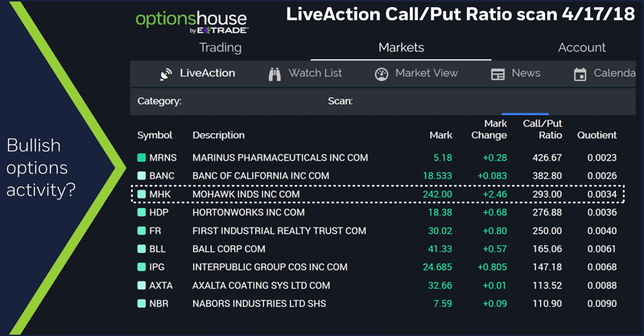Switch to the Trading tab
The width and height of the screenshot is (644, 336).
point(220,48)
